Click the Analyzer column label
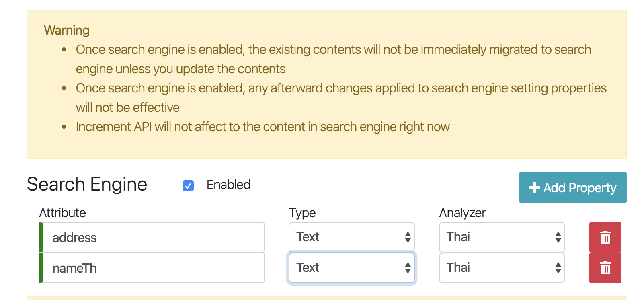644x300 pixels. tap(462, 213)
